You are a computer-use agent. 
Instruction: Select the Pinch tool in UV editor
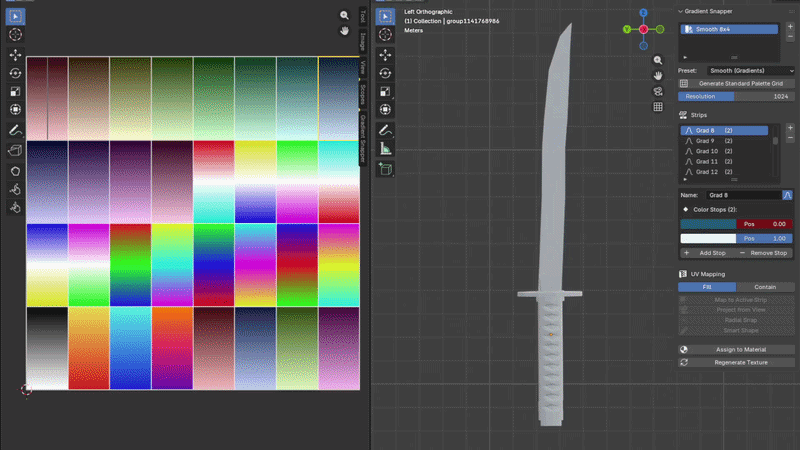pyautogui.click(x=15, y=208)
